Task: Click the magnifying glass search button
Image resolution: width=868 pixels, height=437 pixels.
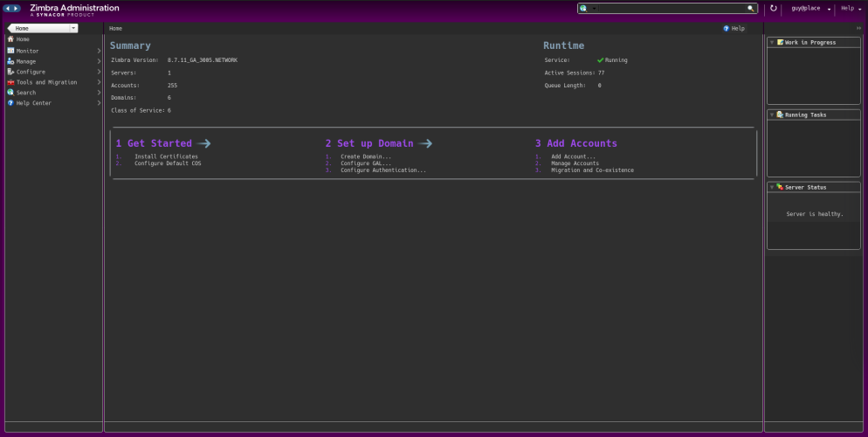Action: click(x=751, y=9)
